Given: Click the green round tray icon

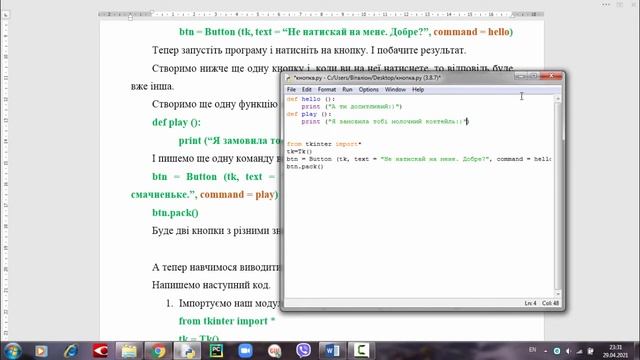Looking at the screenshot, I should click(557, 351).
